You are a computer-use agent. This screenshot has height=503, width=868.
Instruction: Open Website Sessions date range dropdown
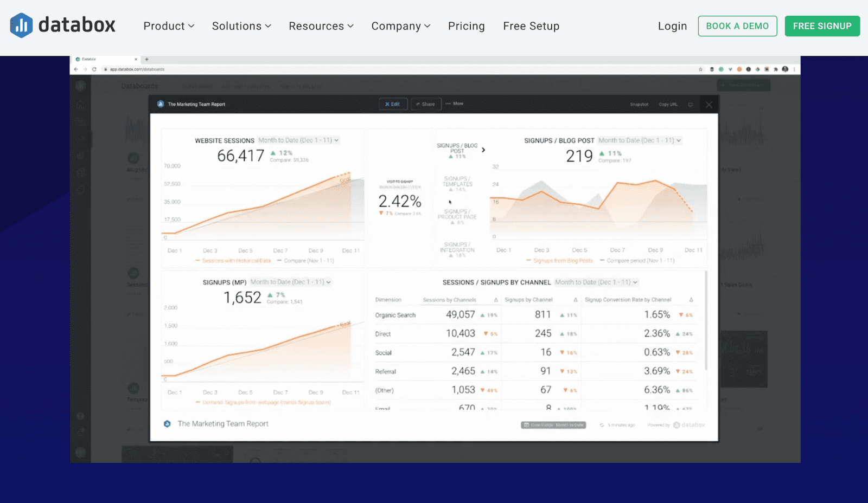(x=298, y=140)
